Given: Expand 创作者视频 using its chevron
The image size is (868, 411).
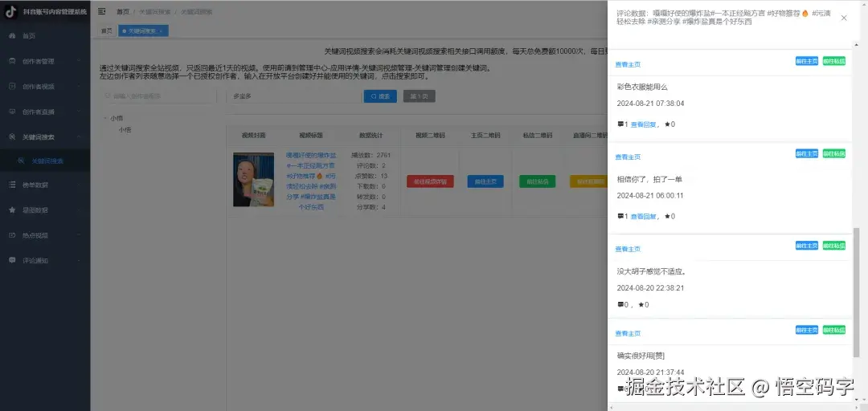Looking at the screenshot, I should (79, 86).
